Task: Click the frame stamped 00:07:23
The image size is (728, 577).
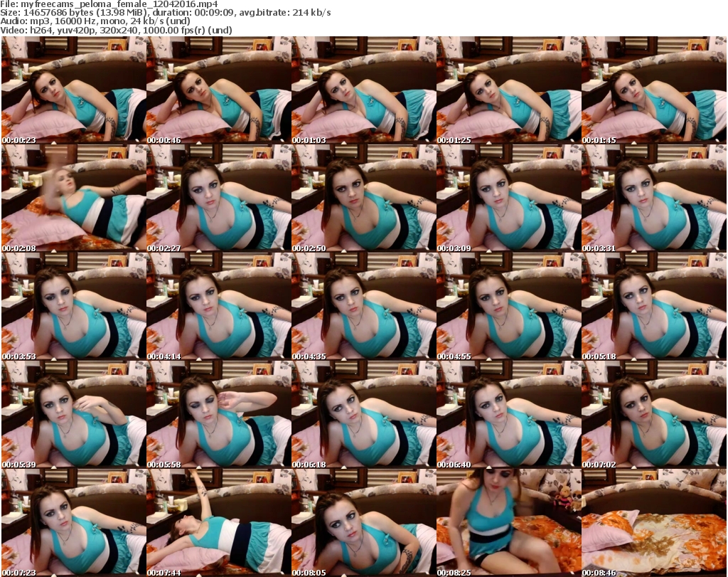Action: tap(74, 523)
